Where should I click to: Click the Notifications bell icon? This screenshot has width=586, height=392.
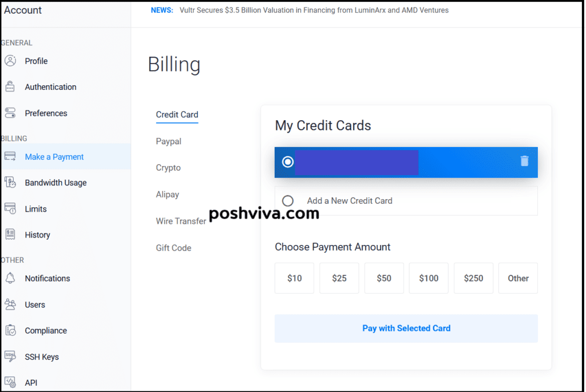point(10,278)
